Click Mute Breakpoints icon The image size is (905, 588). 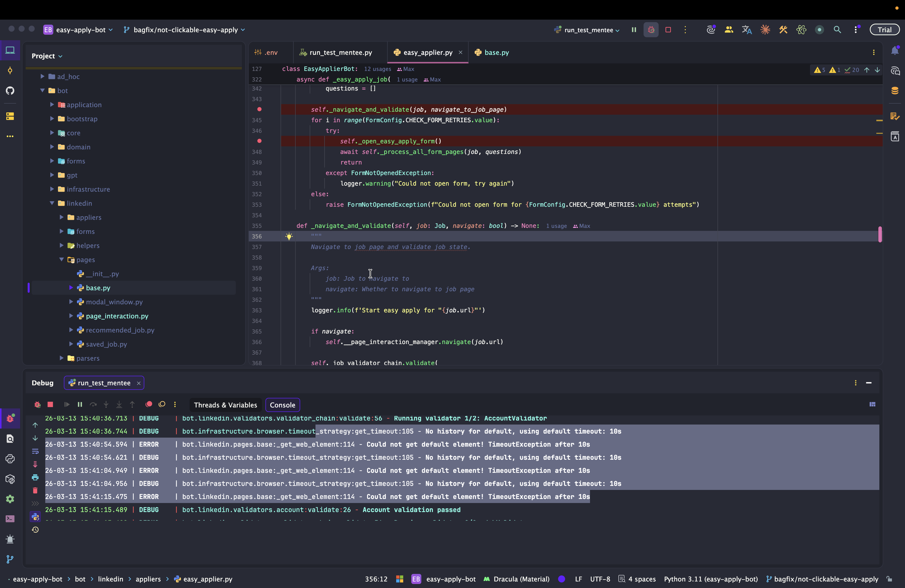point(162,404)
